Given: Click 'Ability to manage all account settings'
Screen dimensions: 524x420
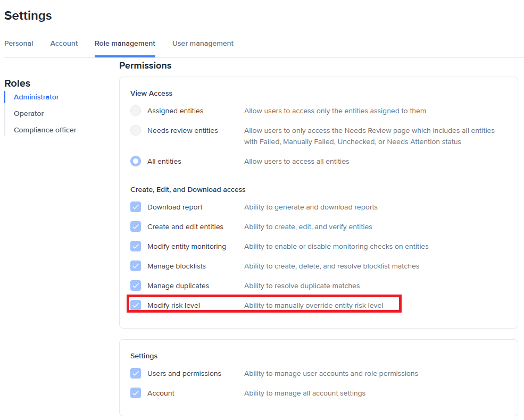Looking at the screenshot, I should [304, 393].
